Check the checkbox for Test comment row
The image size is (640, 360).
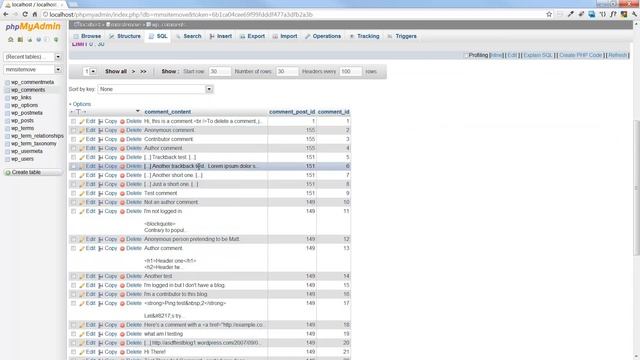pos(73,193)
